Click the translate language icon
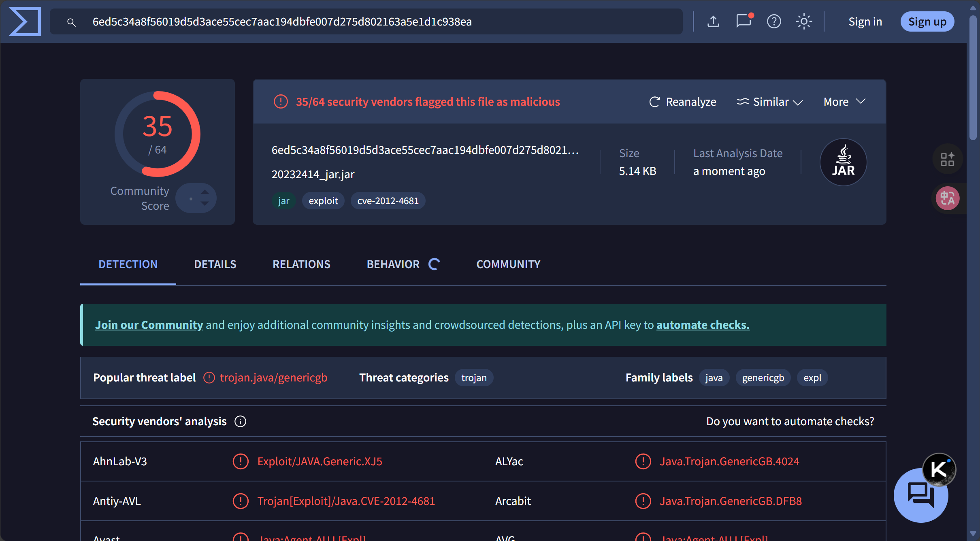This screenshot has width=980, height=541. pyautogui.click(x=947, y=198)
